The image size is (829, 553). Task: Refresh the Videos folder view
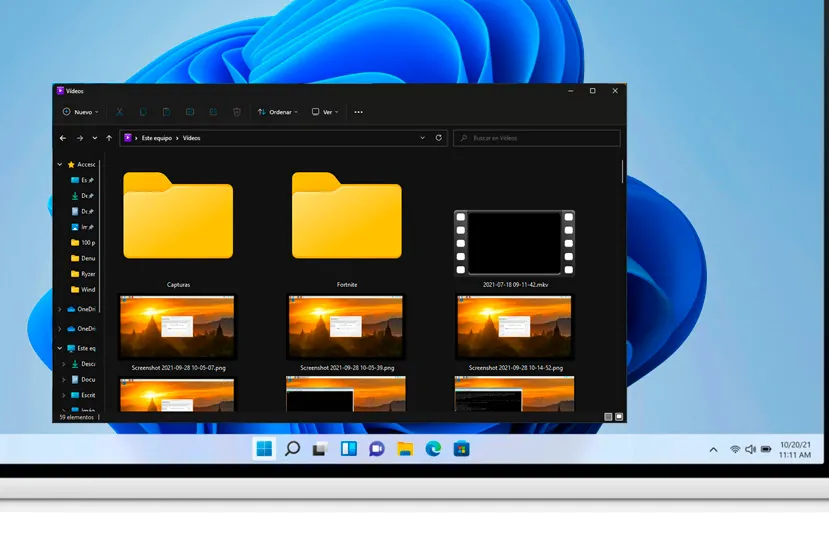(438, 138)
